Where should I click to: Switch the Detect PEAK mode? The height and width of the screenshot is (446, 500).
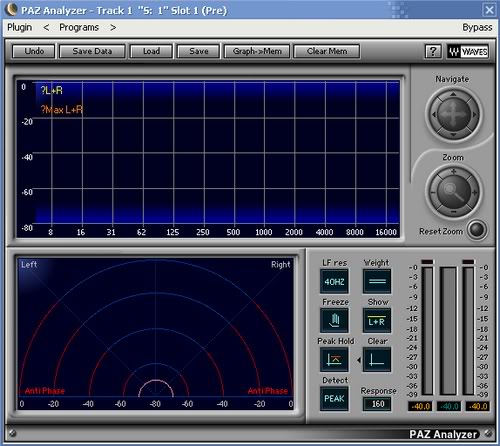334,399
